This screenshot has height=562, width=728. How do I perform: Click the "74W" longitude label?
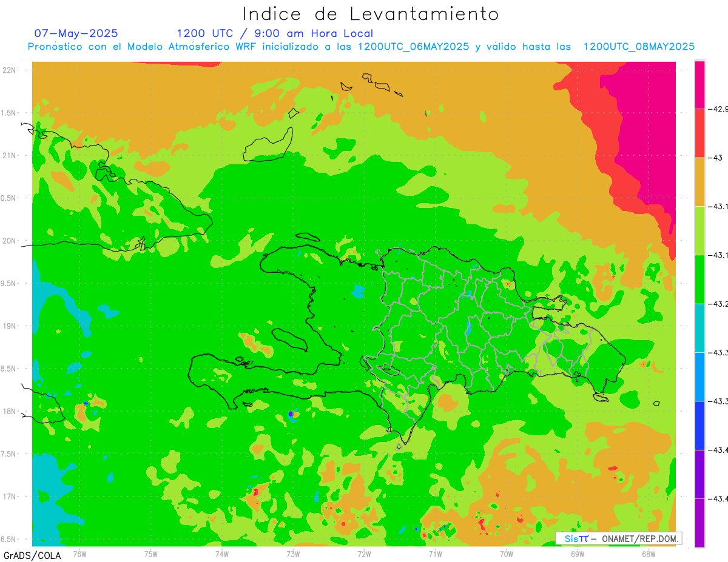(222, 554)
